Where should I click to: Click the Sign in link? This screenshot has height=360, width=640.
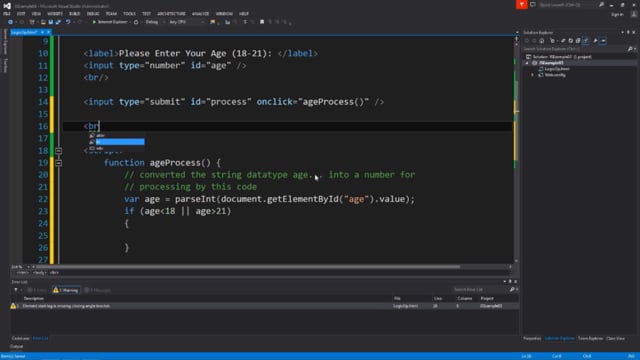617,14
